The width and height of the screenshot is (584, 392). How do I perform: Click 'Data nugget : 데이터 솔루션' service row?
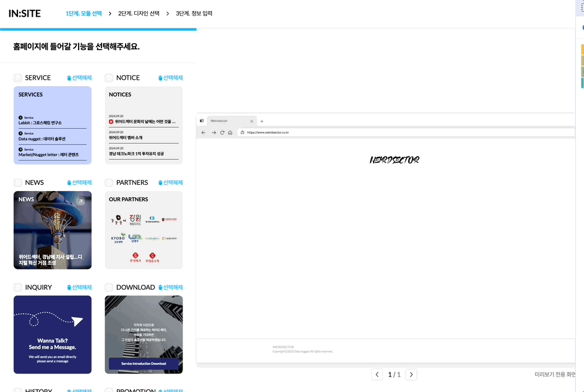click(x=53, y=137)
